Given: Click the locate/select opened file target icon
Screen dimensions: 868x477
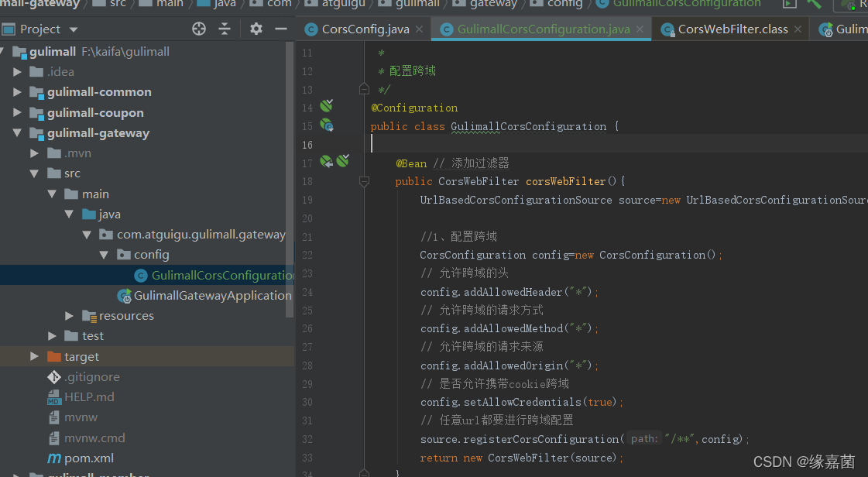Looking at the screenshot, I should point(199,29).
